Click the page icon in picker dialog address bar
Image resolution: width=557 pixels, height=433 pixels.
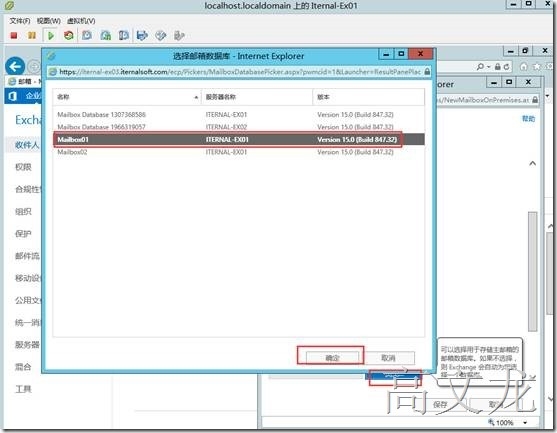53,72
